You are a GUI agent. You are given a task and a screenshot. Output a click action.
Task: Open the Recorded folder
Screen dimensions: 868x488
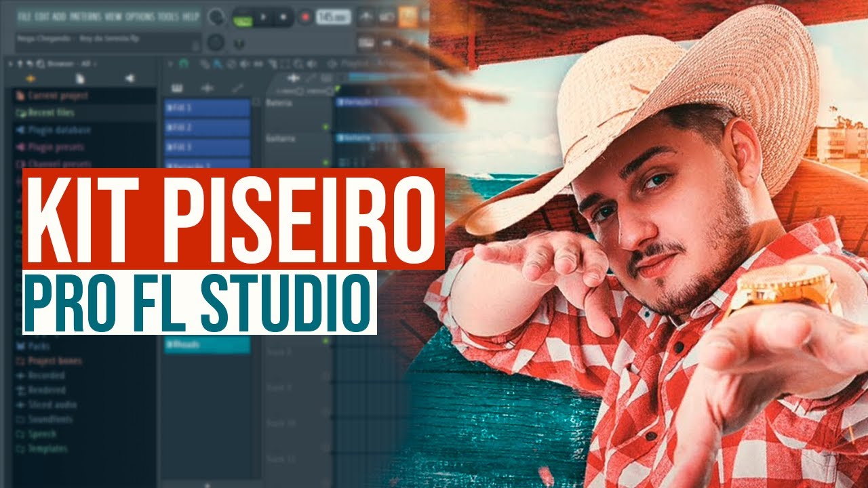click(40, 375)
